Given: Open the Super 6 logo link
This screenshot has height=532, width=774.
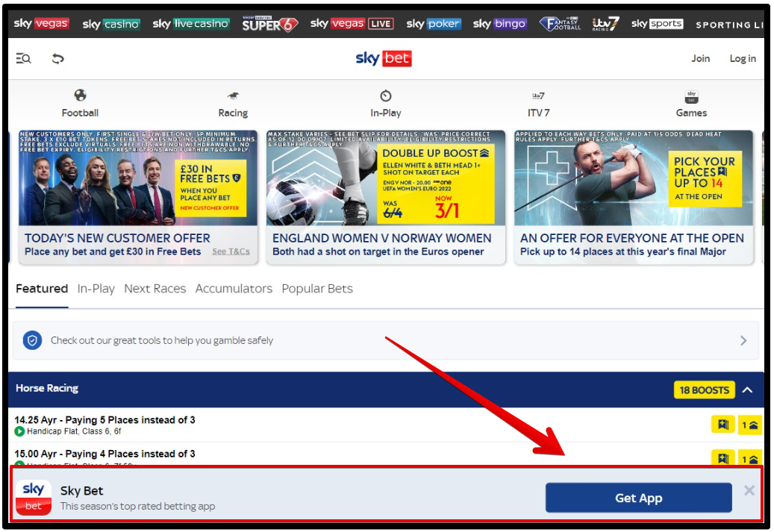Looking at the screenshot, I should click(269, 24).
